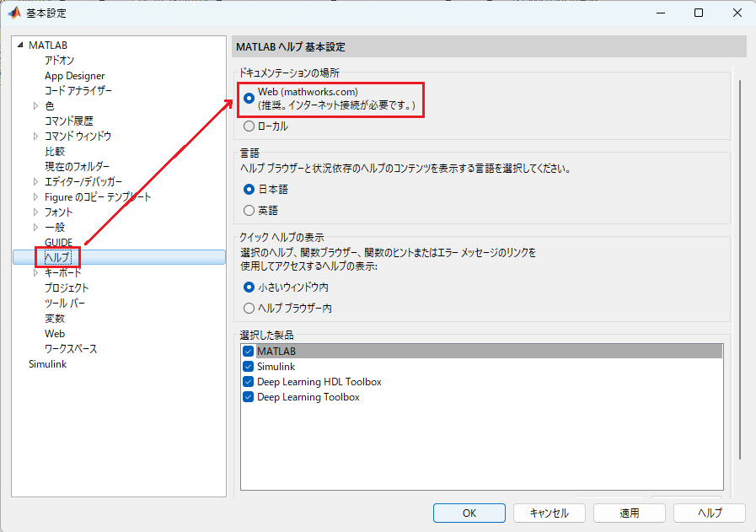Viewport: 756px width, 532px height.
Task: Expand the エディター/デバッガー tree node
Action: coord(35,182)
